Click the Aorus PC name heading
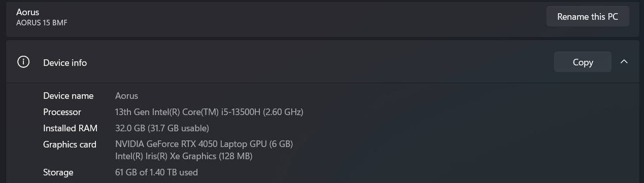Image resolution: width=644 pixels, height=183 pixels. pos(27,12)
